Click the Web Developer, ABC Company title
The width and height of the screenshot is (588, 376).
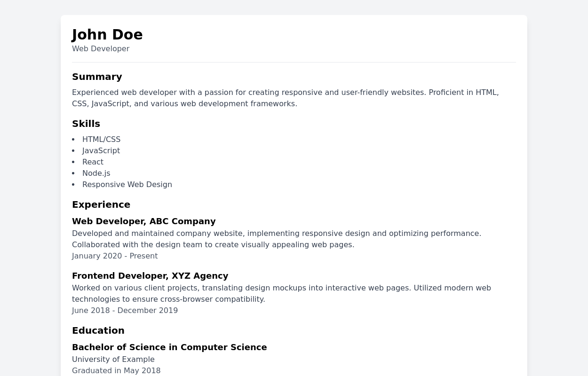point(143,221)
